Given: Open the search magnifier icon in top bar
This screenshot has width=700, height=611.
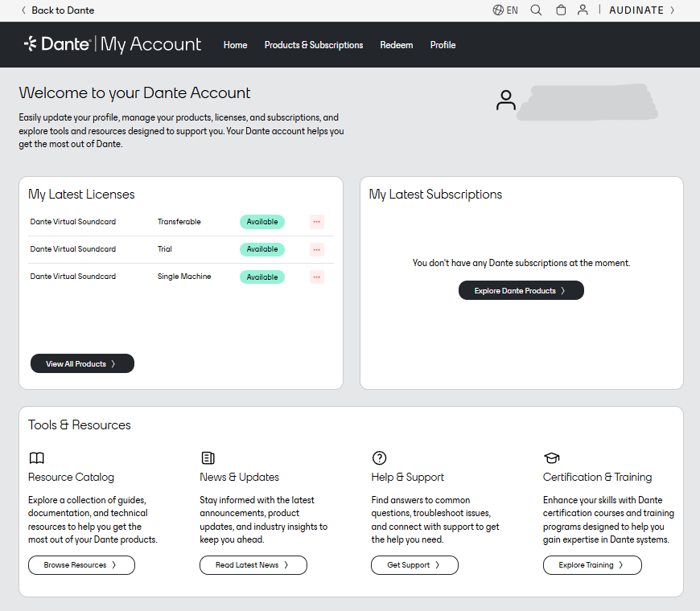Looking at the screenshot, I should [536, 10].
